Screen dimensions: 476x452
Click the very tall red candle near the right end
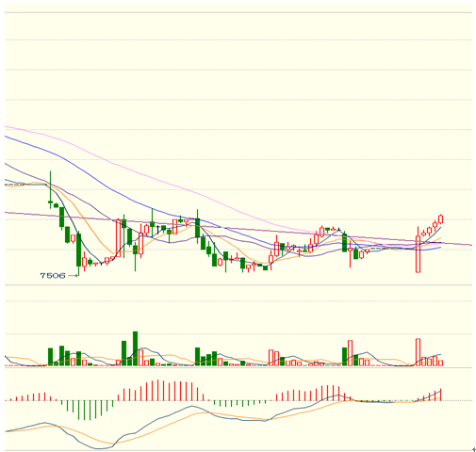[x=418, y=250]
